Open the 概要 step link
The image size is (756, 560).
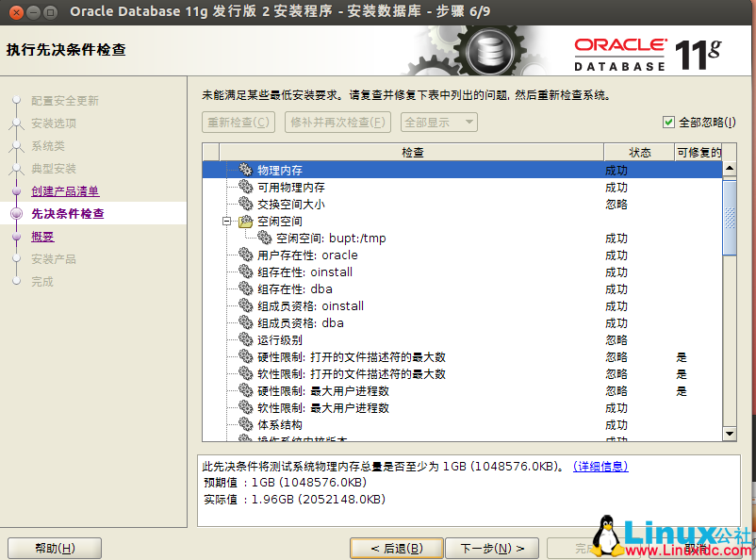(x=42, y=237)
